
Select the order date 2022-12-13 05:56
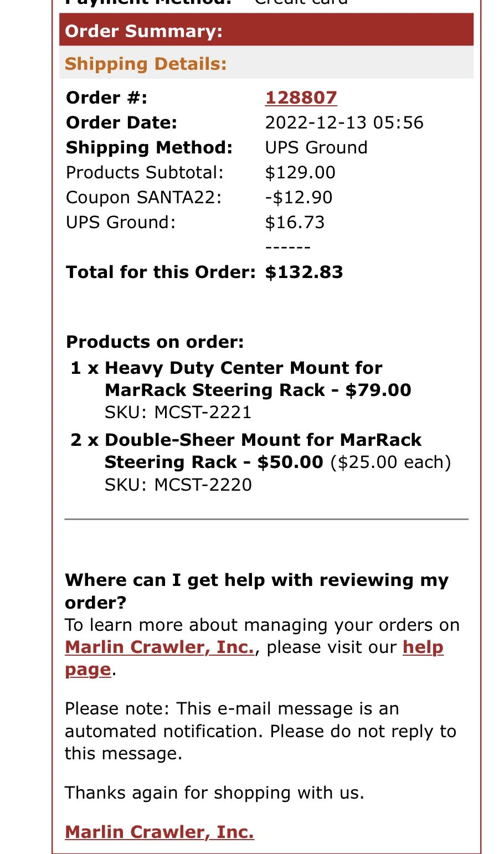[344, 122]
